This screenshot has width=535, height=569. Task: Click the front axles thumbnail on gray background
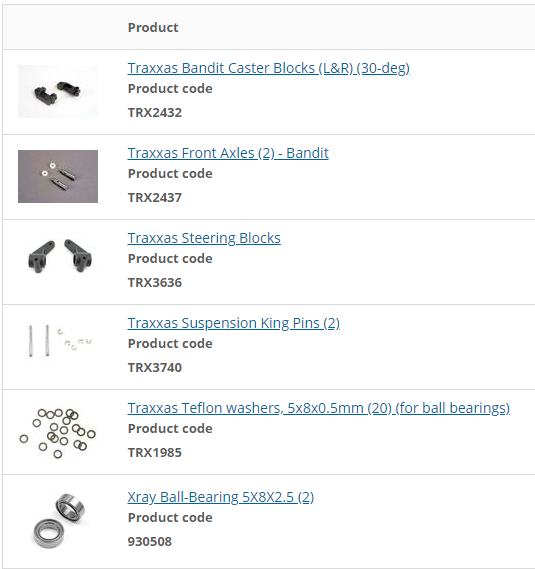pos(58,176)
